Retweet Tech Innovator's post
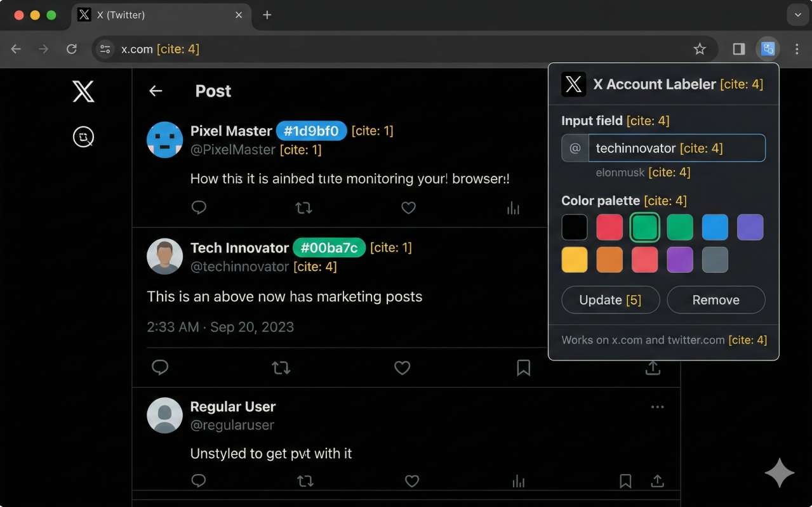 coord(281,368)
